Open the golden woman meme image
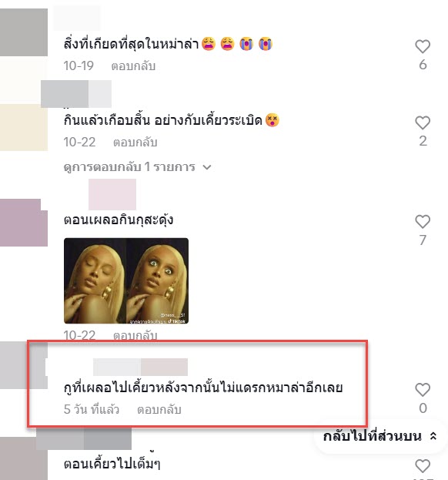 (x=126, y=280)
